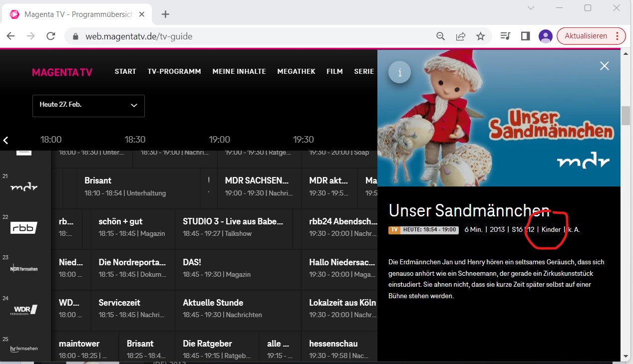
Task: Click the 18:00 timeline marker
Action: click(51, 140)
